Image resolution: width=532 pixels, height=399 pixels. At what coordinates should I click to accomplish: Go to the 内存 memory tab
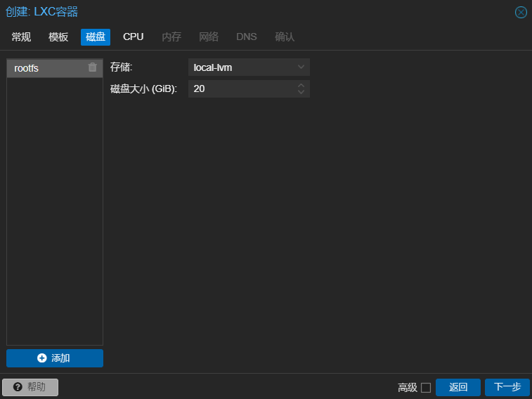171,37
